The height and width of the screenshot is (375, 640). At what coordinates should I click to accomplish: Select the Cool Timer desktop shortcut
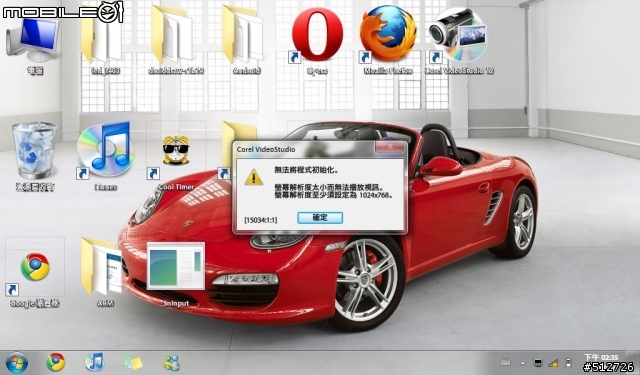[x=176, y=161]
